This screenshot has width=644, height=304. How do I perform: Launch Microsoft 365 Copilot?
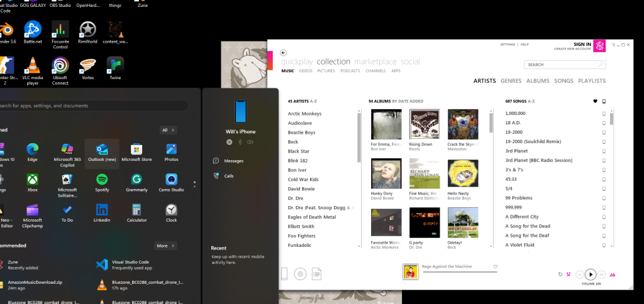click(67, 155)
